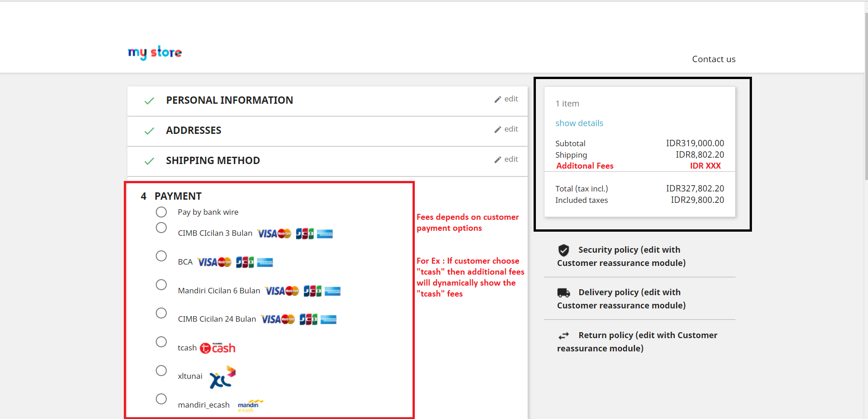
Task: Select Mandiri Cicilan 6 Bulan payment
Action: pos(161,285)
